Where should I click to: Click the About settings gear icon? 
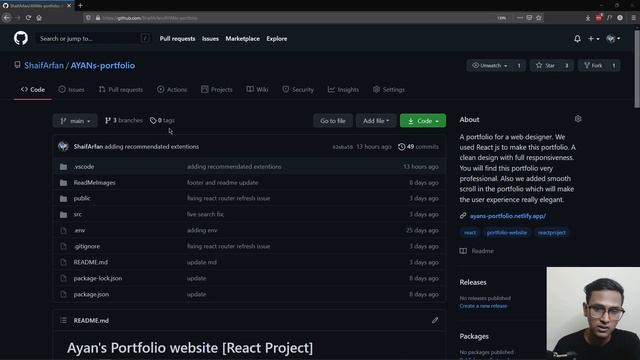point(578,119)
